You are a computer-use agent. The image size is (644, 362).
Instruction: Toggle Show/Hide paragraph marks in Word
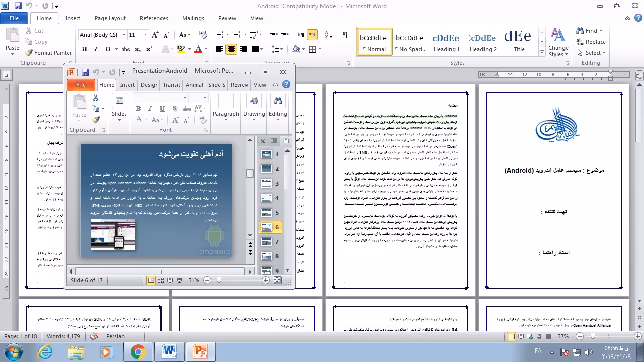point(345,35)
